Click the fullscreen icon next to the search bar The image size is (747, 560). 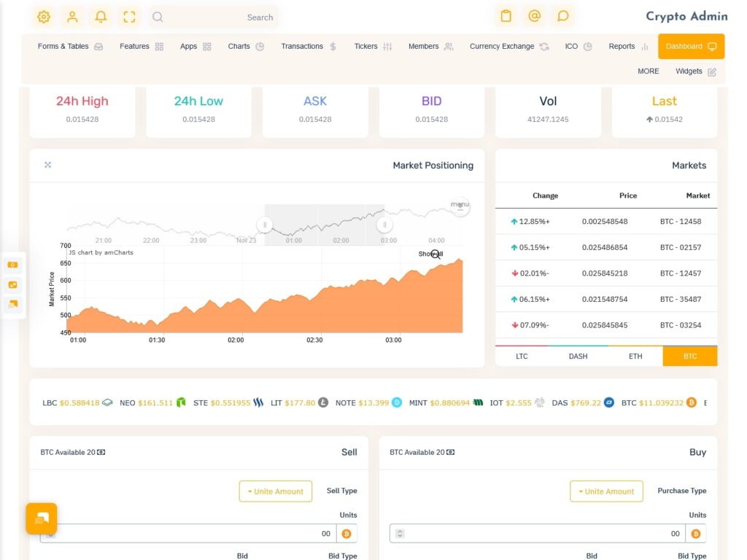click(129, 17)
